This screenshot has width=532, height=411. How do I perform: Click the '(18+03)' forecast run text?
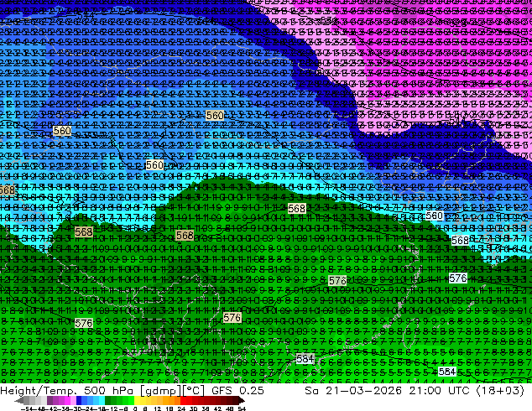[x=500, y=390]
